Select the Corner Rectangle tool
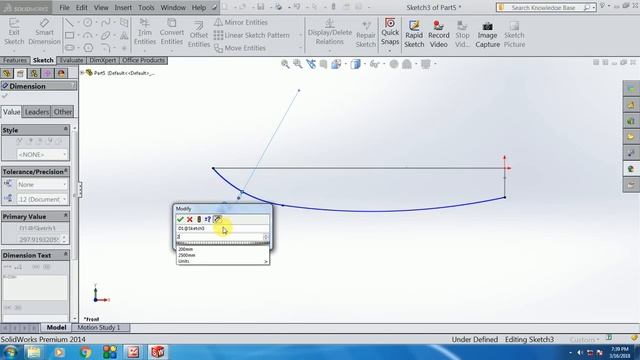Viewport: 640px width, 360px height. click(70, 36)
